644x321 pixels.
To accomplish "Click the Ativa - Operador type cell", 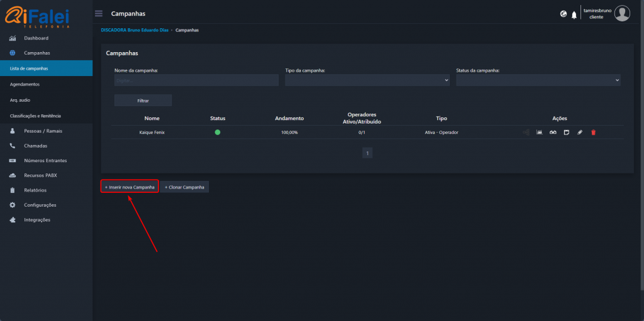I will [x=441, y=133].
